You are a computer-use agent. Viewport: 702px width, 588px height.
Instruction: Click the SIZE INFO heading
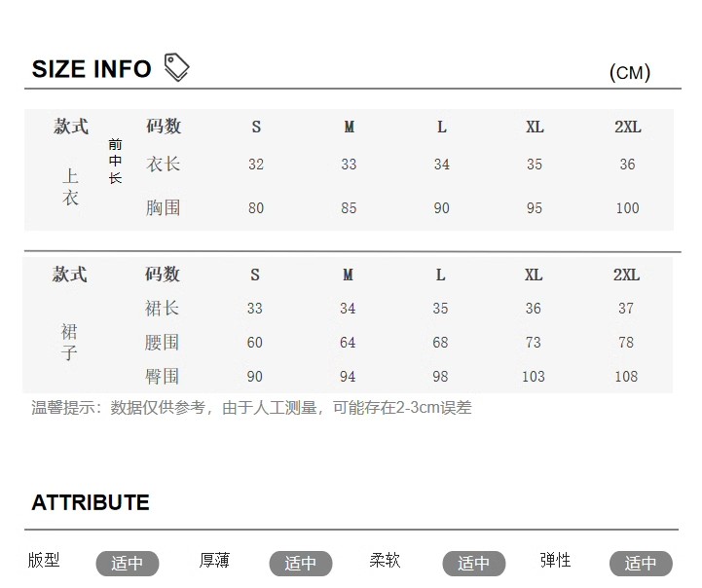click(x=92, y=69)
